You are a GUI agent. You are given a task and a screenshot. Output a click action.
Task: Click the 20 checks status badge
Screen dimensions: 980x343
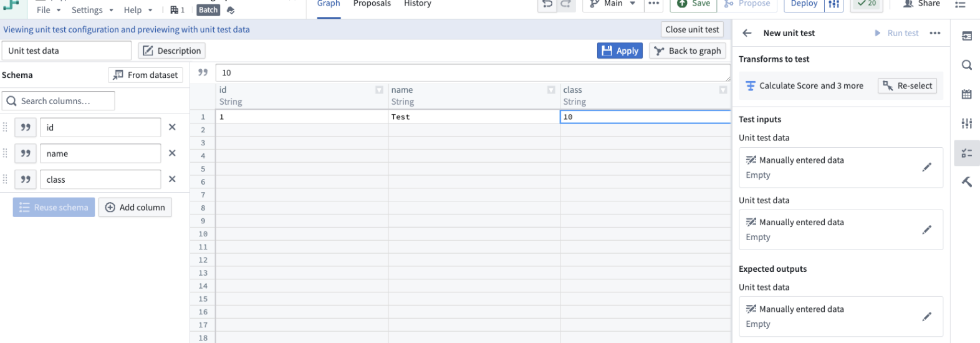(867, 4)
